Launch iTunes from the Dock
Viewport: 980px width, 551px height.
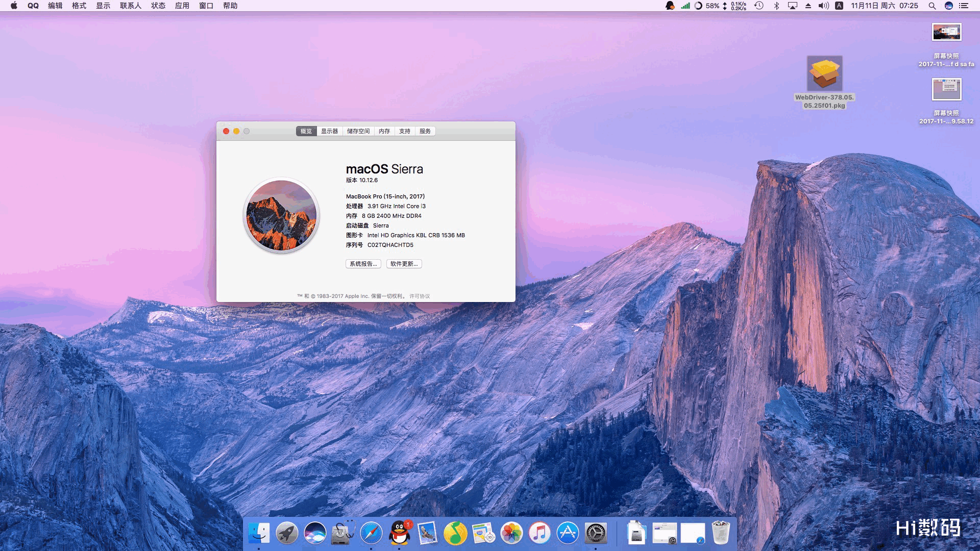540,533
